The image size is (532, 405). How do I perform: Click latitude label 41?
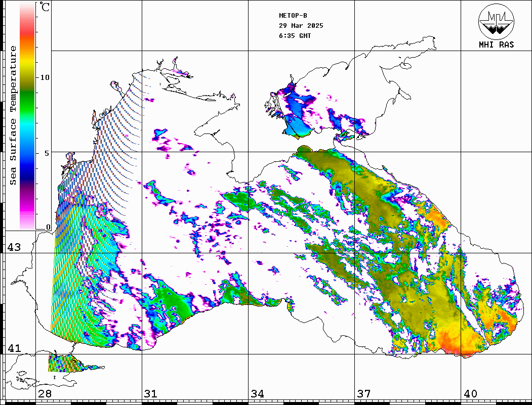coord(14,348)
